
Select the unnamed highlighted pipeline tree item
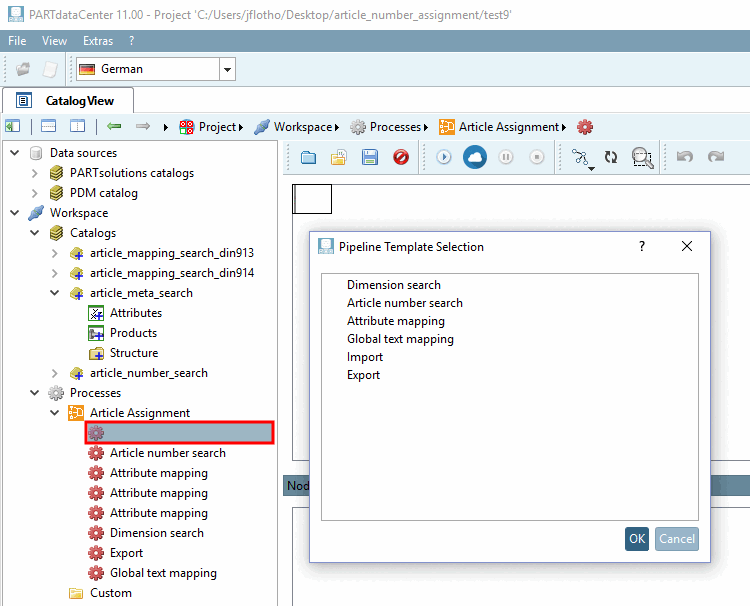click(179, 433)
